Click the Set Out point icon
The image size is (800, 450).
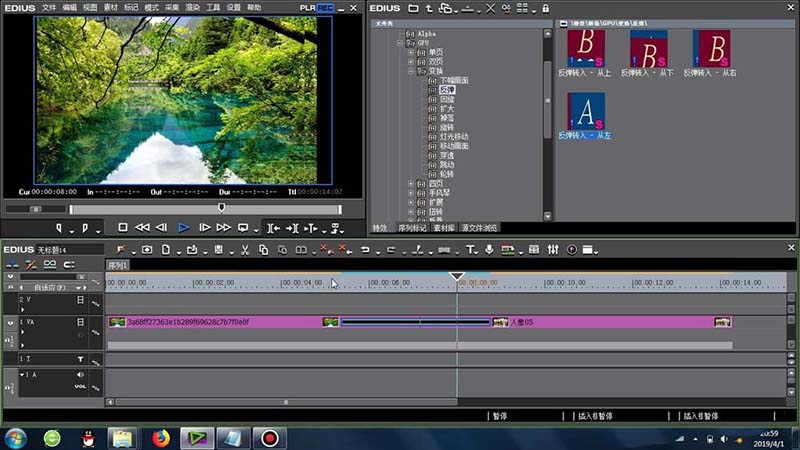point(85,228)
